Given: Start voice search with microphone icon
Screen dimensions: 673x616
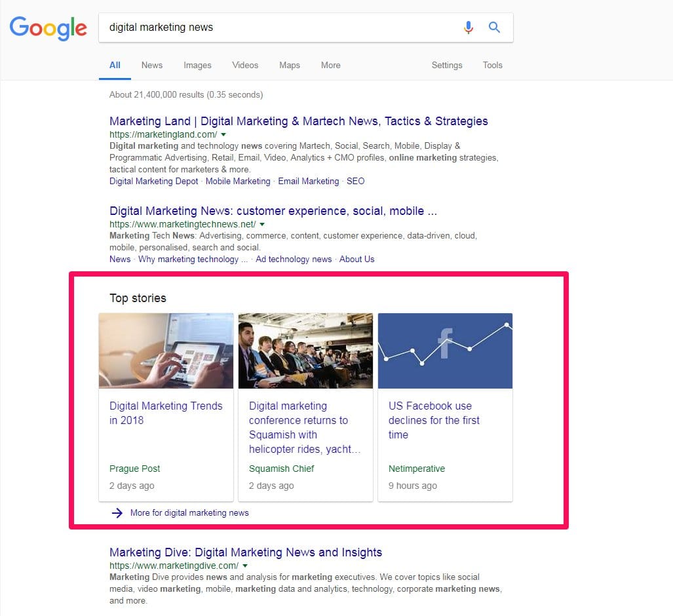Looking at the screenshot, I should (469, 28).
